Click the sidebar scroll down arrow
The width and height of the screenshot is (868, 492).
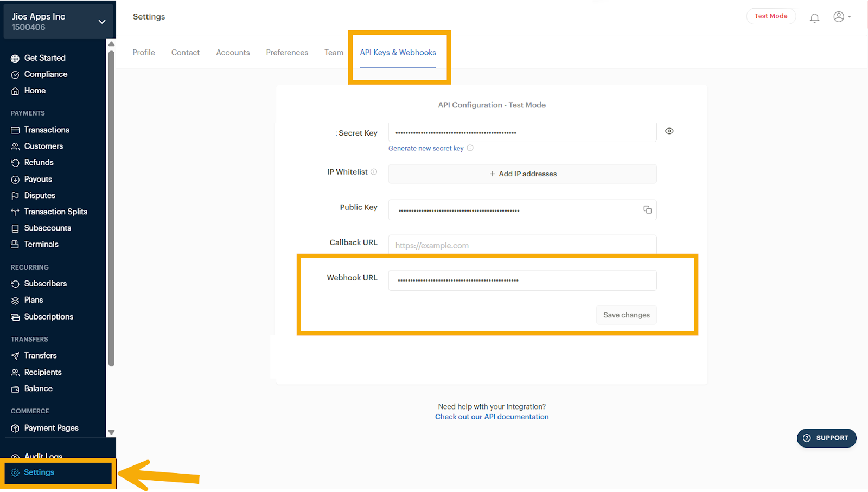click(111, 432)
